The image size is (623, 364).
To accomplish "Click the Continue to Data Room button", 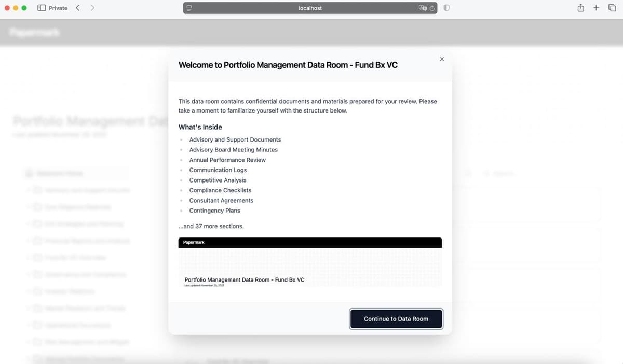I will [396, 318].
